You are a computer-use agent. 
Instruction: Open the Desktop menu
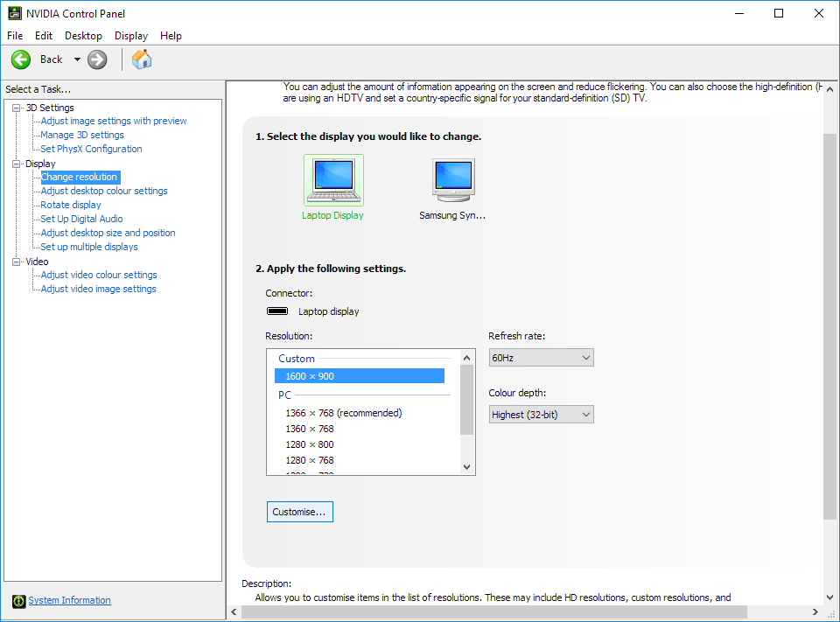83,36
